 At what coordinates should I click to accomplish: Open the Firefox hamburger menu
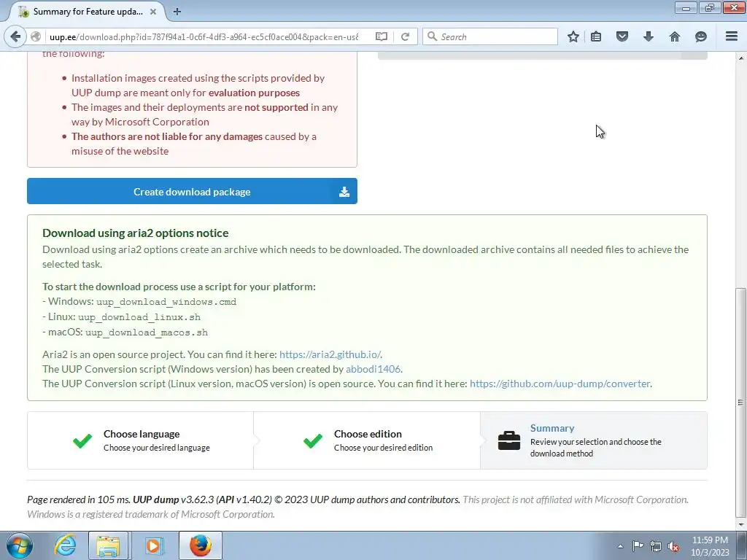click(732, 36)
